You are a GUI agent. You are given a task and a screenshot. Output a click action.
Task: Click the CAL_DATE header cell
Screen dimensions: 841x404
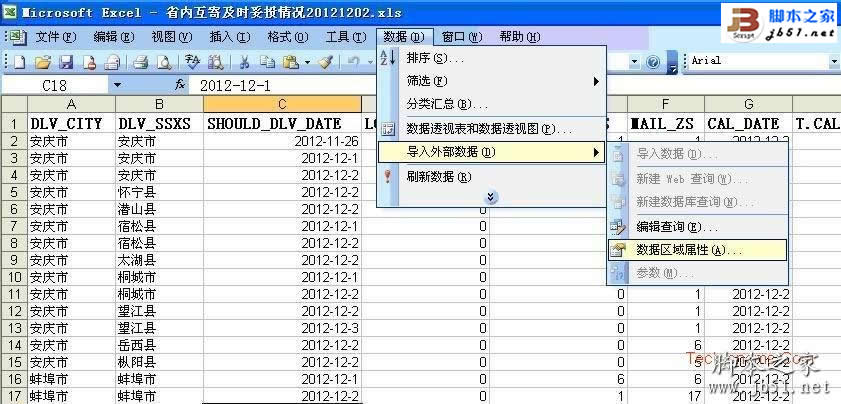(749, 123)
